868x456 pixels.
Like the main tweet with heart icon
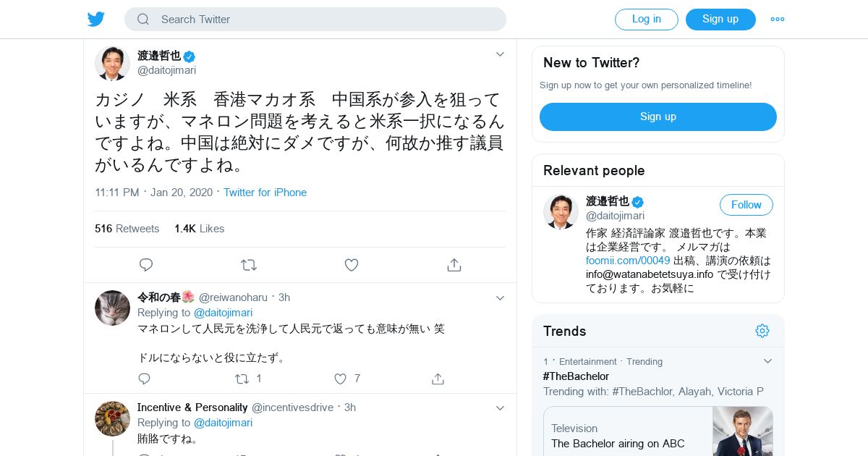coord(352,265)
